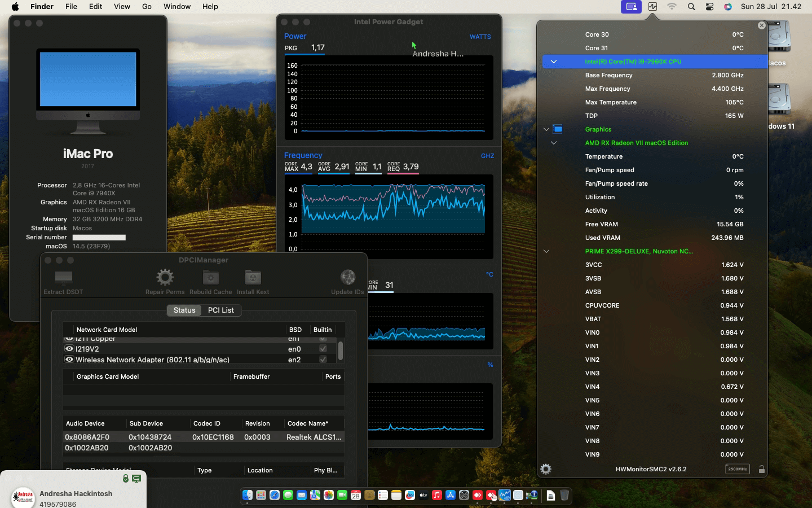812x508 pixels.
Task: Click HWMonitor activity icon in menu bar
Action: (x=652, y=7)
